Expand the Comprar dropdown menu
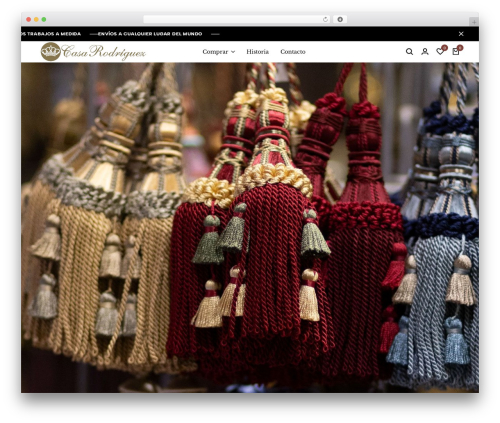Screen dimensions: 500x423 (x=219, y=52)
